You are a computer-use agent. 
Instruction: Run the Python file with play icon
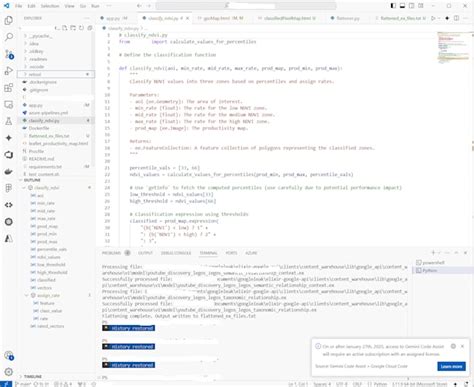pos(433,18)
